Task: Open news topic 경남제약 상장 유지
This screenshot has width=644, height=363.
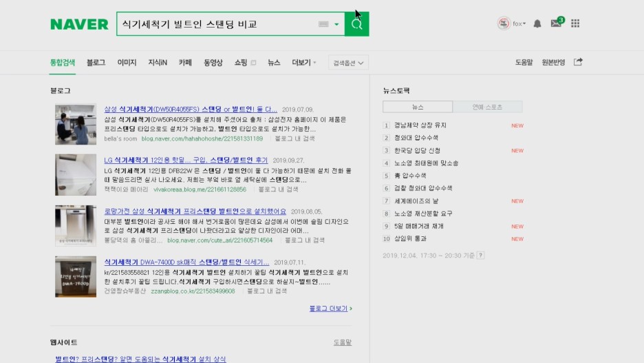Action: (420, 125)
